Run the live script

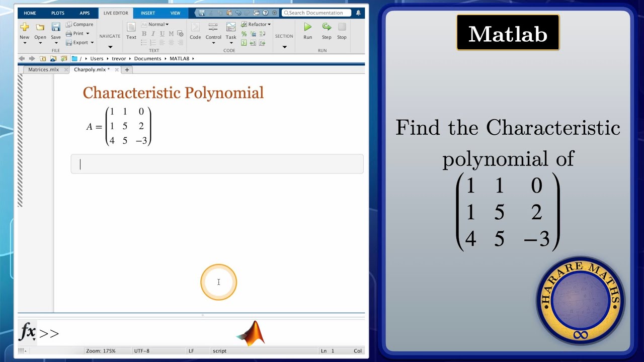click(308, 31)
